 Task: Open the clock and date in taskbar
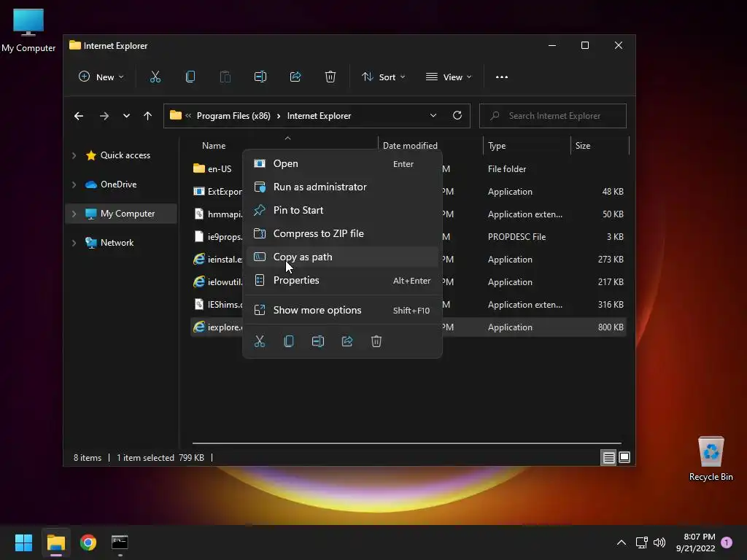[695, 542]
